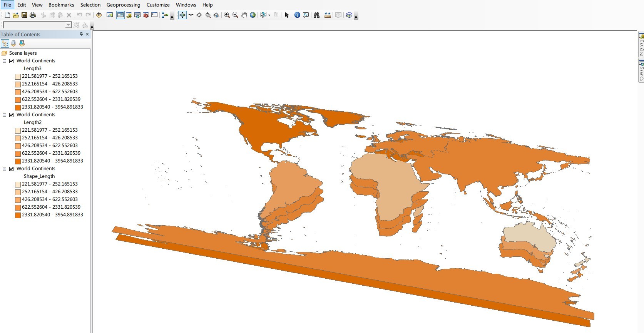Viewport: 644px width, 333px height.
Task: Click third Table of Contents list icon
Action: pos(22,44)
